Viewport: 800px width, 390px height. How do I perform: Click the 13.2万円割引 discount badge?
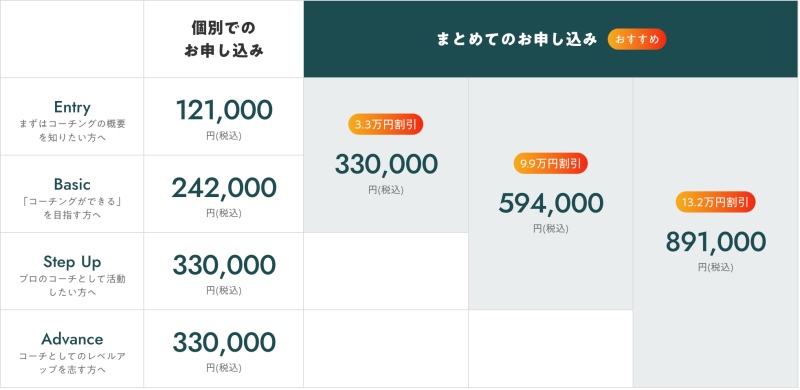coord(715,202)
